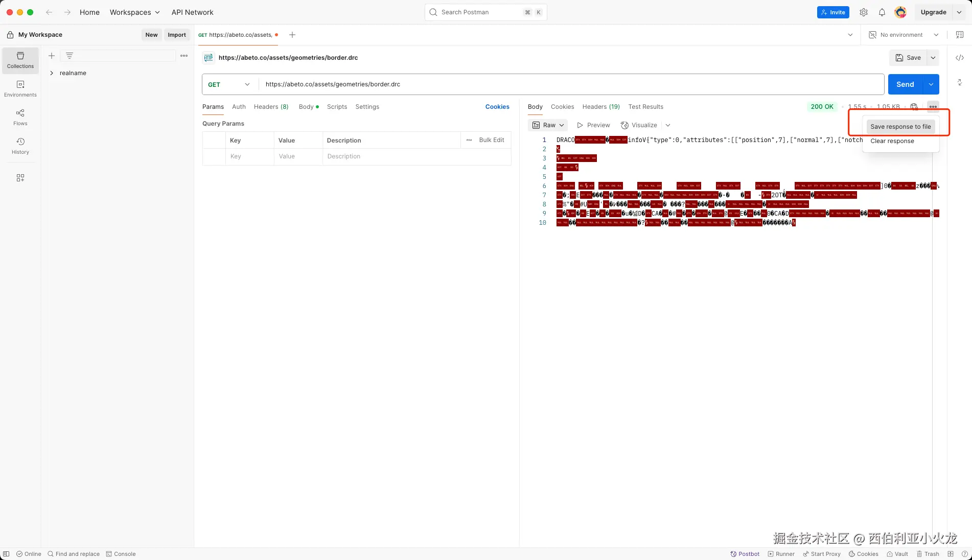972x560 pixels.
Task: Open the Collections sidebar panel
Action: click(20, 60)
